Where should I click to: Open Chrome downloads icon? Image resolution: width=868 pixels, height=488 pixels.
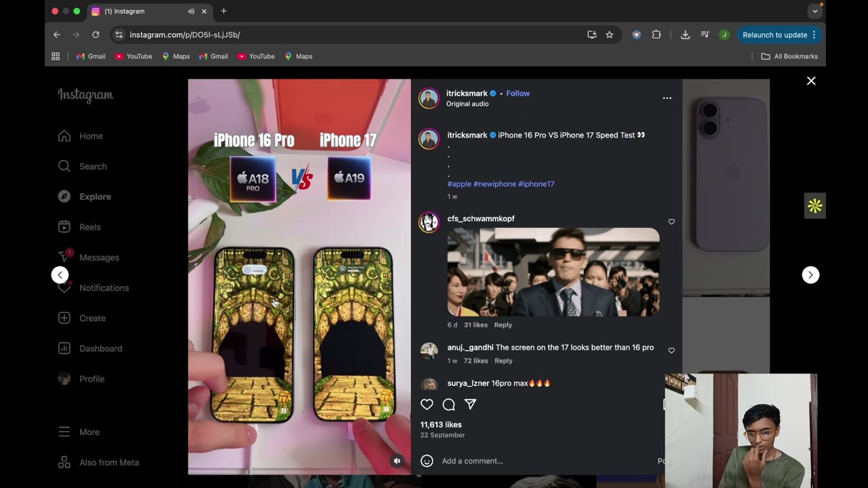pyautogui.click(x=685, y=35)
